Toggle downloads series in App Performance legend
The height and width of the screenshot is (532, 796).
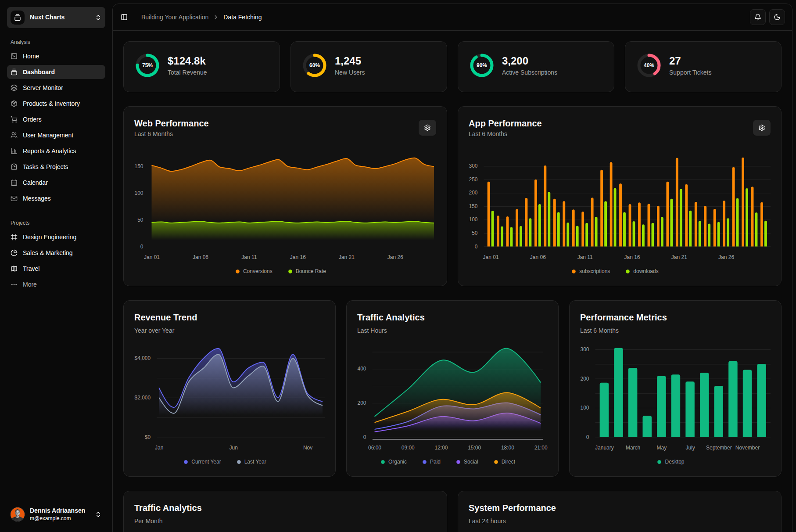click(642, 271)
